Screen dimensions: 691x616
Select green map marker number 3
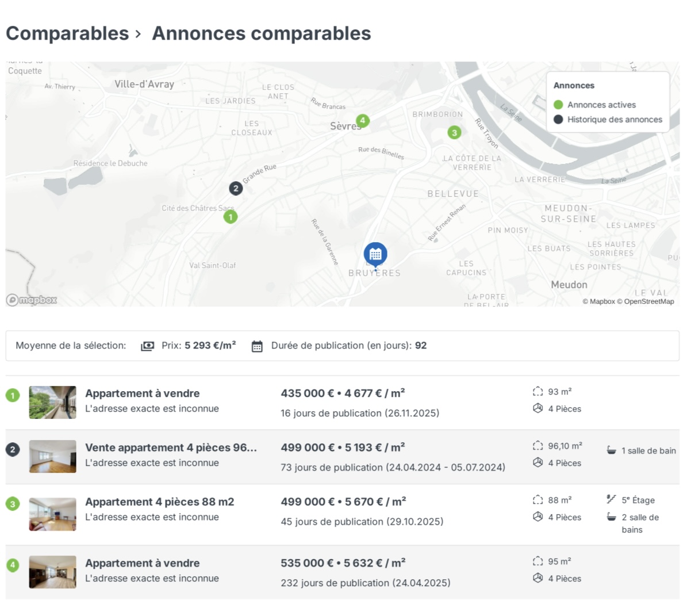coord(454,133)
